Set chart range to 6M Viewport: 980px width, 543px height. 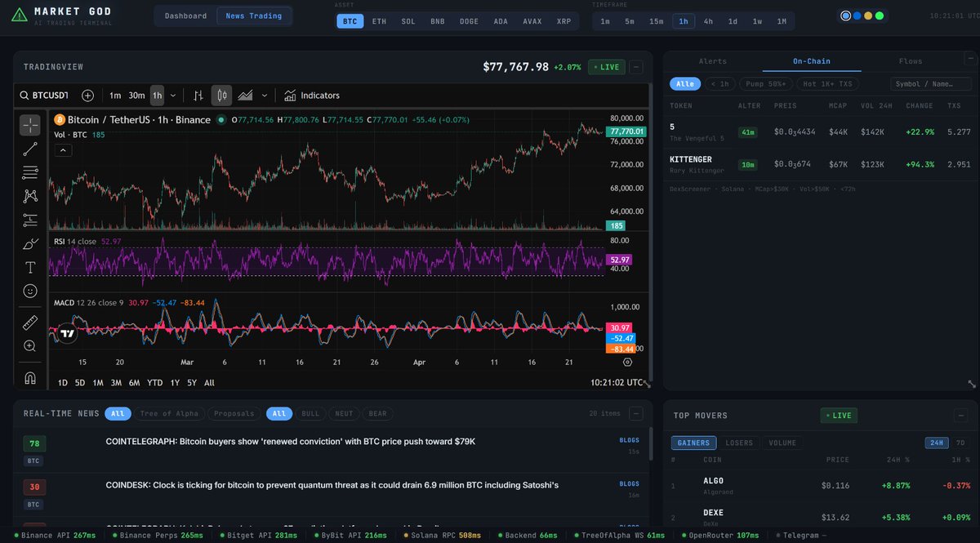point(134,382)
